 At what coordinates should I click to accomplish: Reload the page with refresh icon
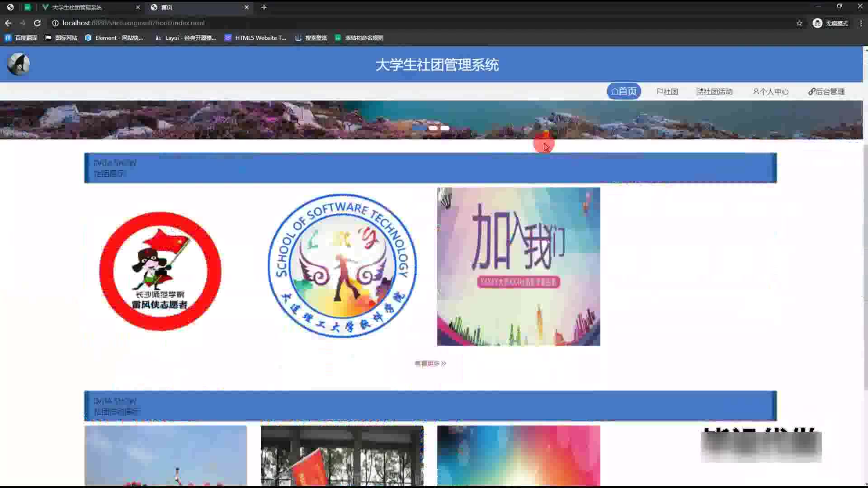point(37,23)
